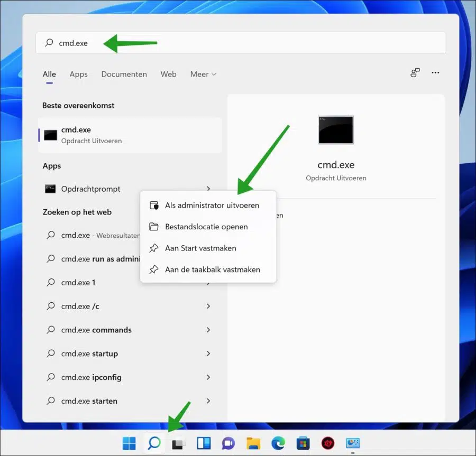
Task: Click the shield icon of Als administrator uitvoeren
Action: (x=154, y=205)
